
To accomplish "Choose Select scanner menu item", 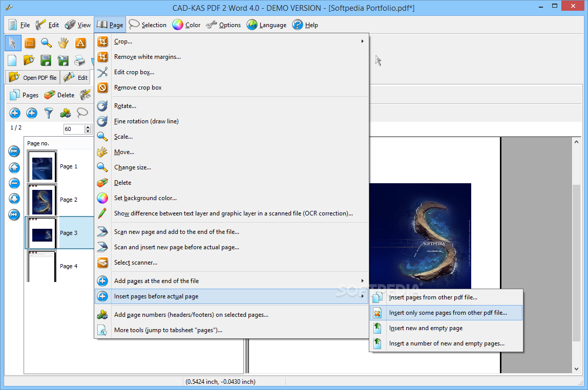I will [x=232, y=263].
